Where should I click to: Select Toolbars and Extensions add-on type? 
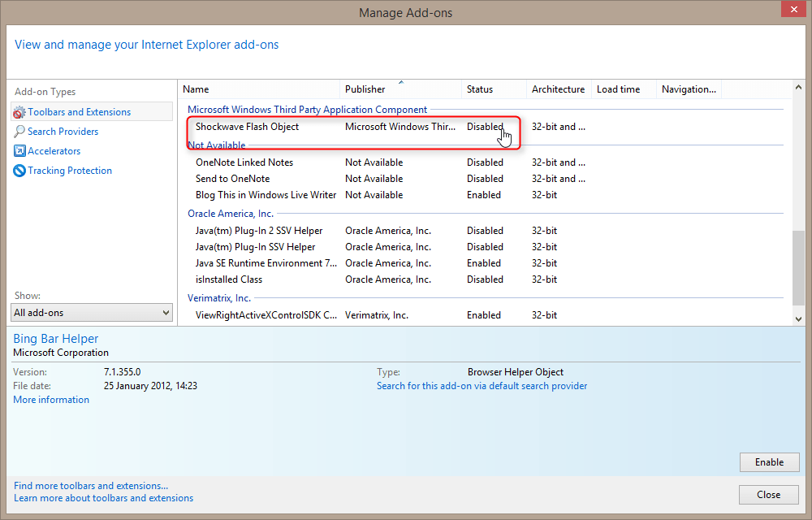coord(92,112)
